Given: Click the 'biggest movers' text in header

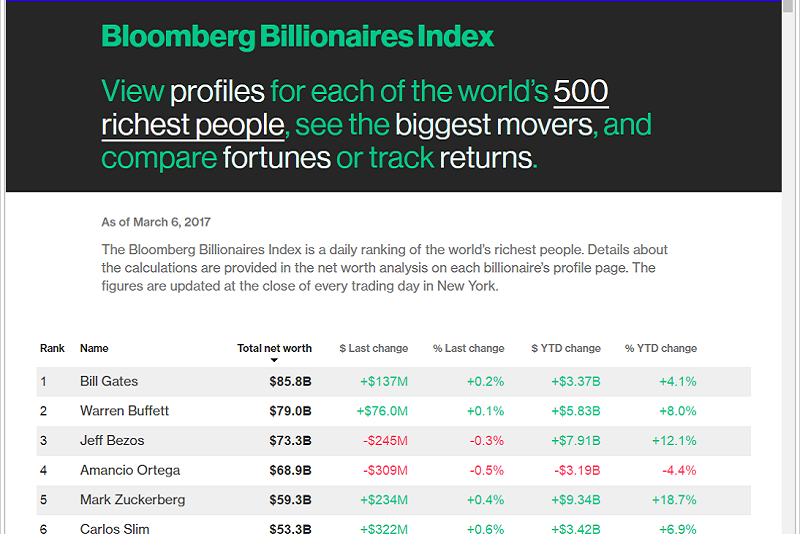Looking at the screenshot, I should pyautogui.click(x=493, y=125).
